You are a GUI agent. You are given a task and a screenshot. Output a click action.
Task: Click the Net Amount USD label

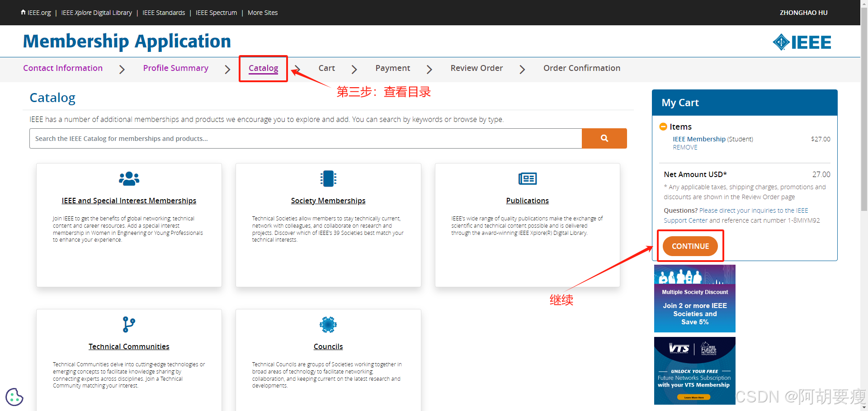pyautogui.click(x=695, y=174)
